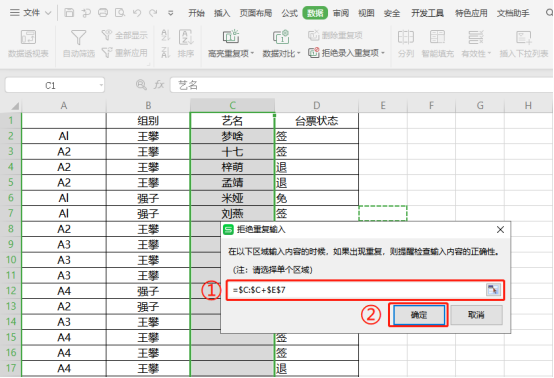Screen dimensions: 554x378
Task: Close the 拒绝重复输入 dialog
Action: pos(500,230)
